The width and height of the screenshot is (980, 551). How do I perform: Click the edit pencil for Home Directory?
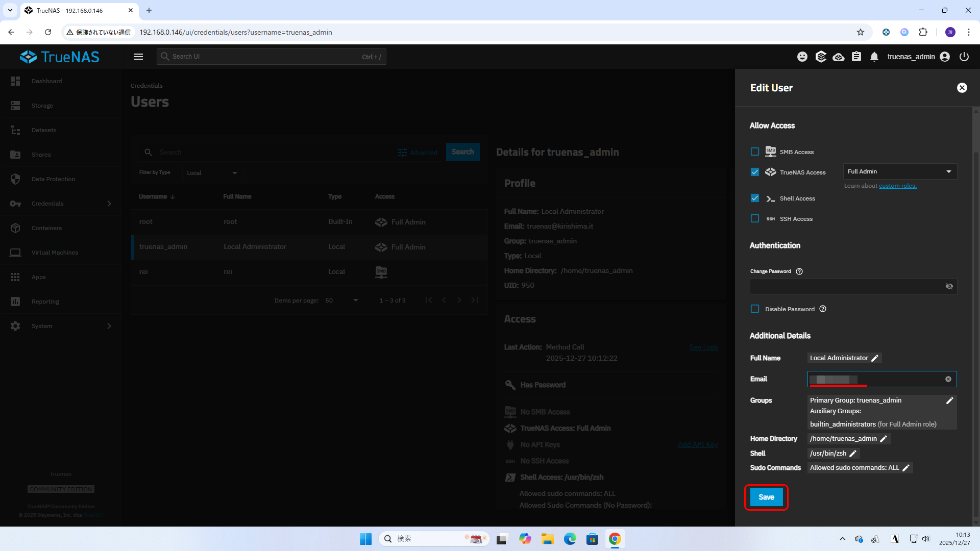click(x=884, y=439)
